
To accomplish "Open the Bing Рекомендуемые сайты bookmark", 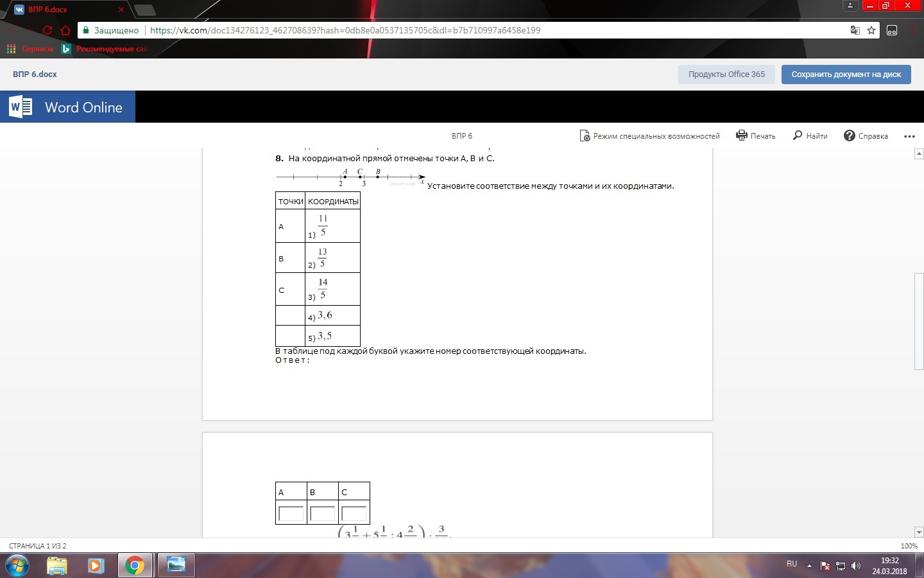I will click(x=105, y=49).
